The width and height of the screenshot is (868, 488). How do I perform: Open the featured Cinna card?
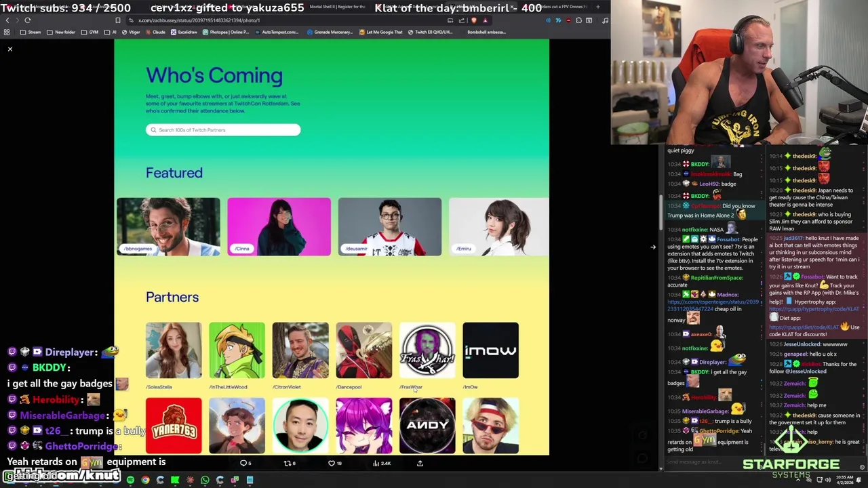pyautogui.click(x=279, y=226)
